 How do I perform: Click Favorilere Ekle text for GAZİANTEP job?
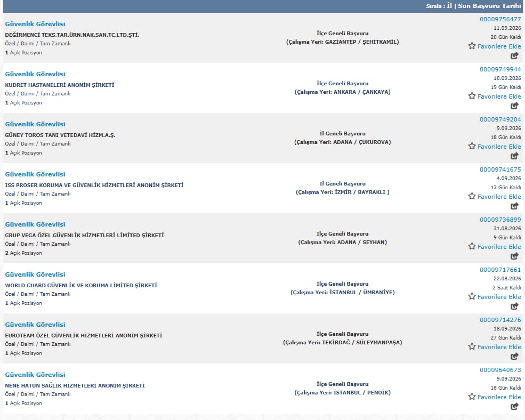[x=499, y=46]
